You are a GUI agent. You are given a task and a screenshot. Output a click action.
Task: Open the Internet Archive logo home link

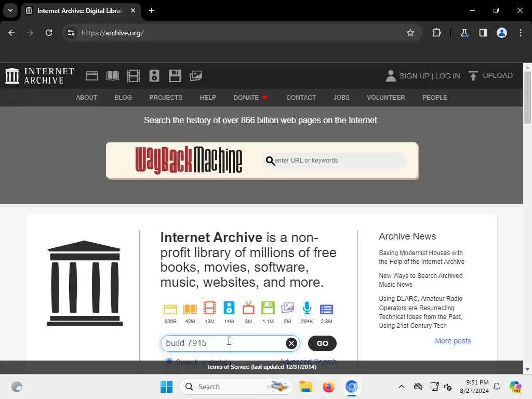[39, 76]
